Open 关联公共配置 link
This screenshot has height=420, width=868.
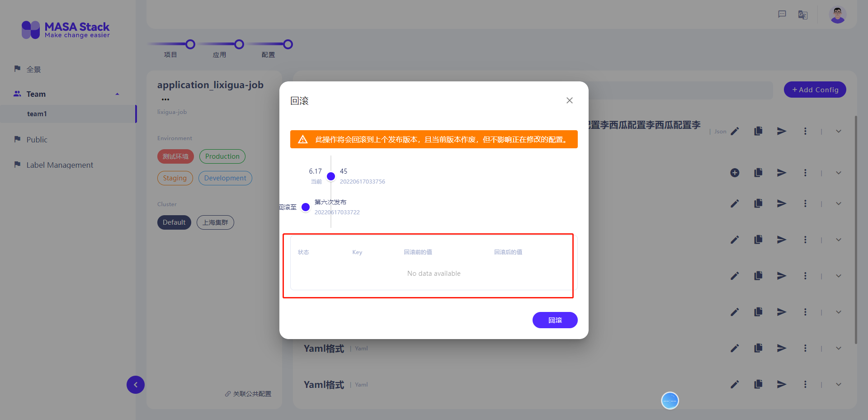[247, 393]
